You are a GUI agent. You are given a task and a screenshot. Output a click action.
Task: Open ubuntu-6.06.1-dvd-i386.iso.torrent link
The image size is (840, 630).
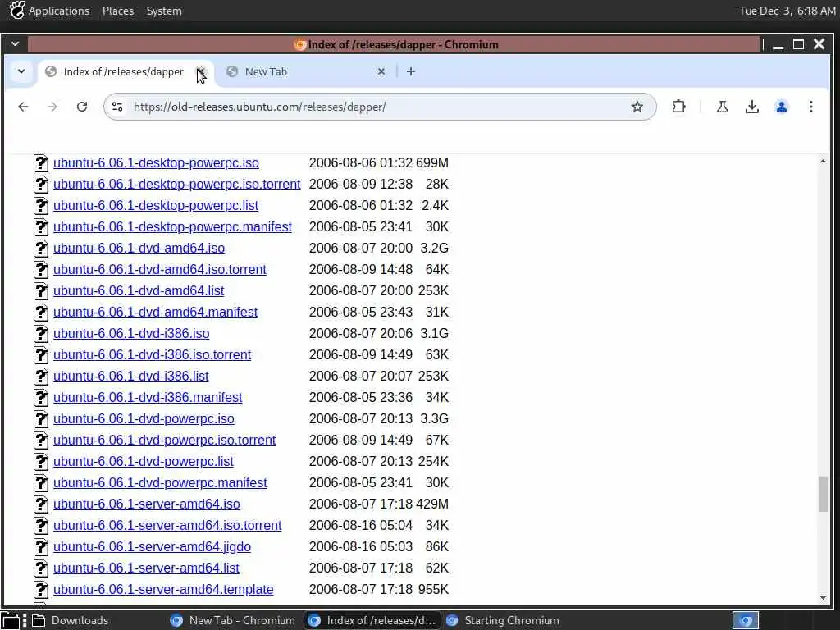pos(152,354)
